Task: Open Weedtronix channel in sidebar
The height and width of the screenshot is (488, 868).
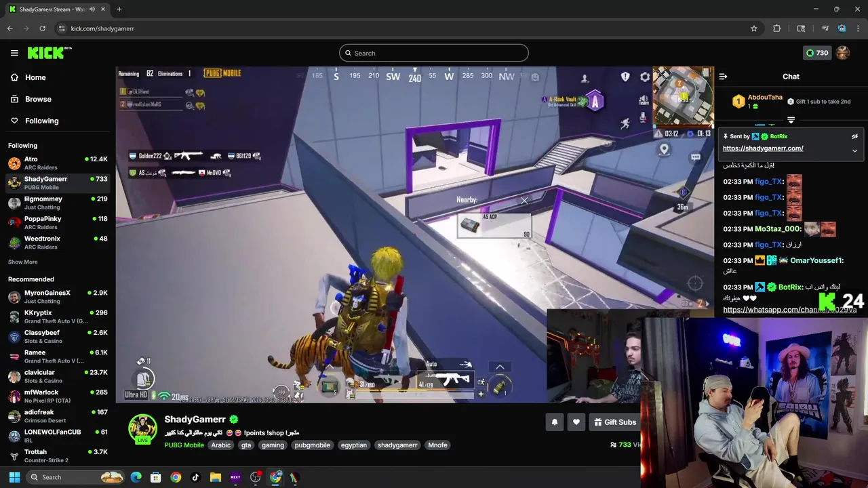Action: [x=58, y=243]
